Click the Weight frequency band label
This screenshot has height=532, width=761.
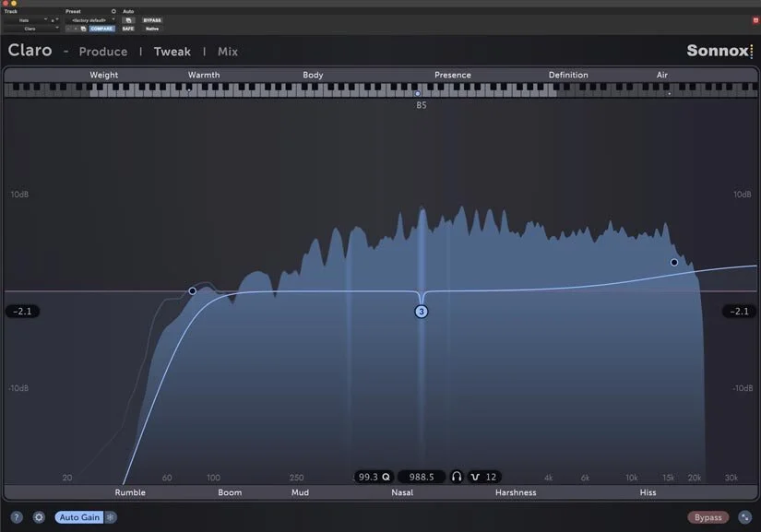coord(104,75)
